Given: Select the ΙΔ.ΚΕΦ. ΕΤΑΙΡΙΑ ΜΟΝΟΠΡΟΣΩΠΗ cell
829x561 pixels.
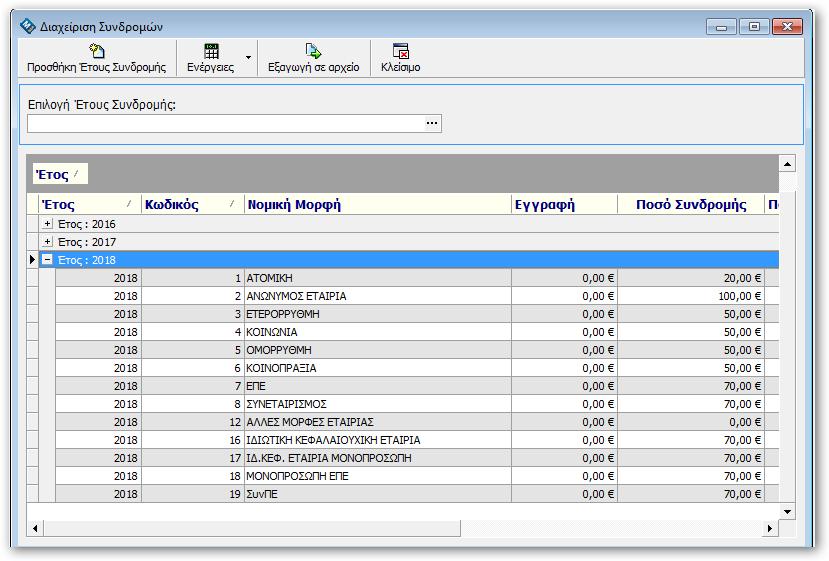Looking at the screenshot, I should [377, 457].
